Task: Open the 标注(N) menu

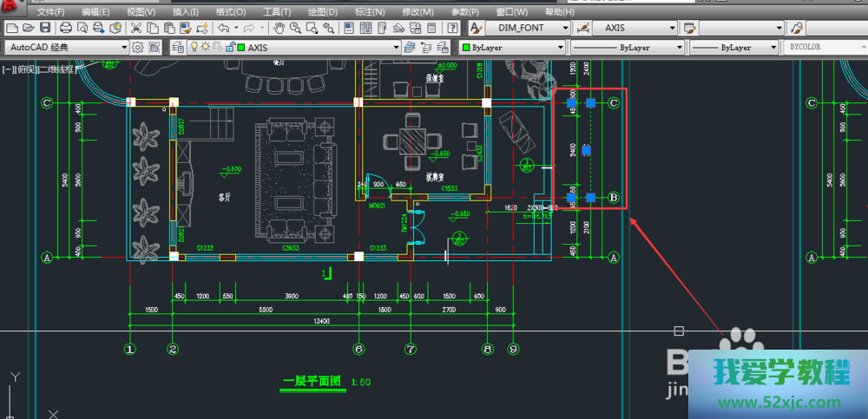Action: point(369,12)
